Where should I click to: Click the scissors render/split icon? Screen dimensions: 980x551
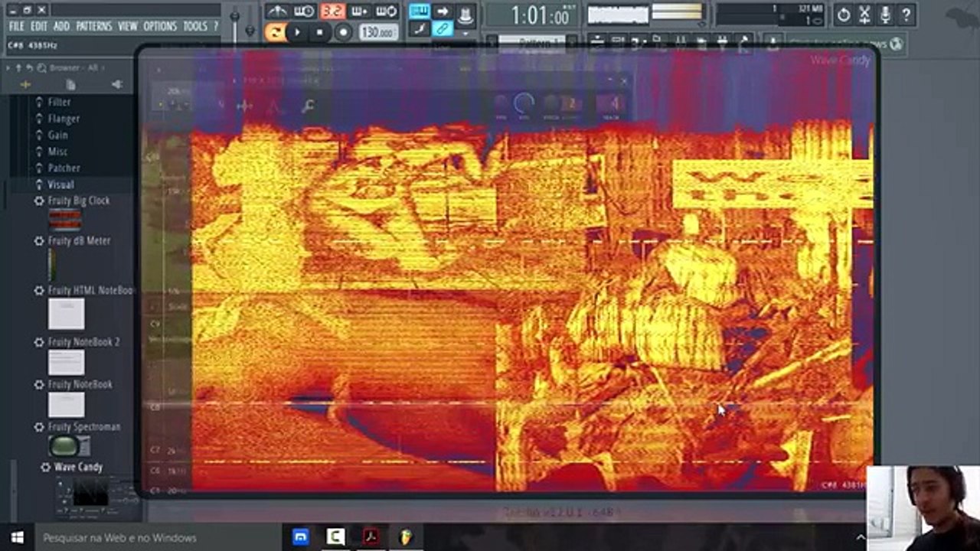(x=864, y=15)
